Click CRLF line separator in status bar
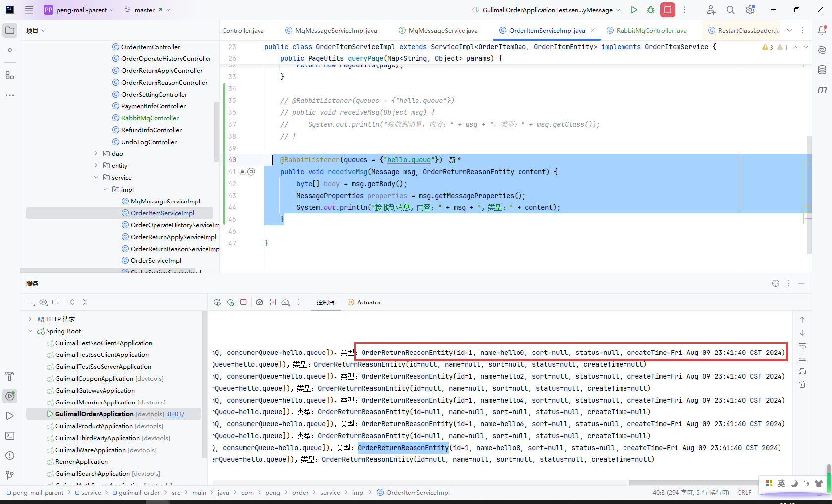 point(744,492)
